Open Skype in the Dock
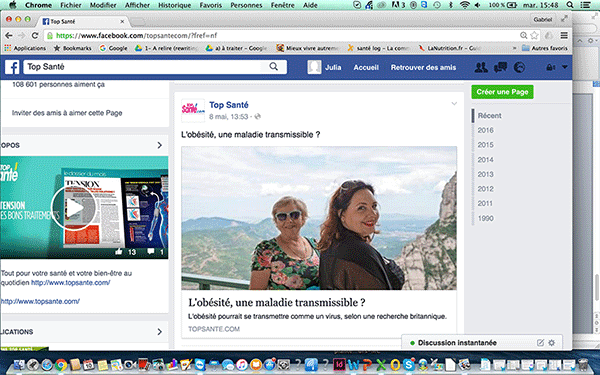This screenshot has width=600, height=375. tap(408, 365)
